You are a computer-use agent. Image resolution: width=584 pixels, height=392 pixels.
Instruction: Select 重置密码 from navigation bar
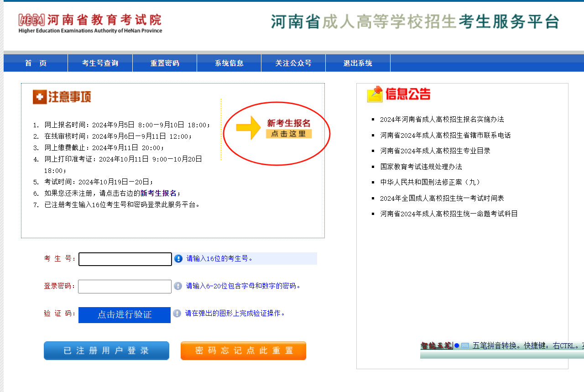(165, 63)
